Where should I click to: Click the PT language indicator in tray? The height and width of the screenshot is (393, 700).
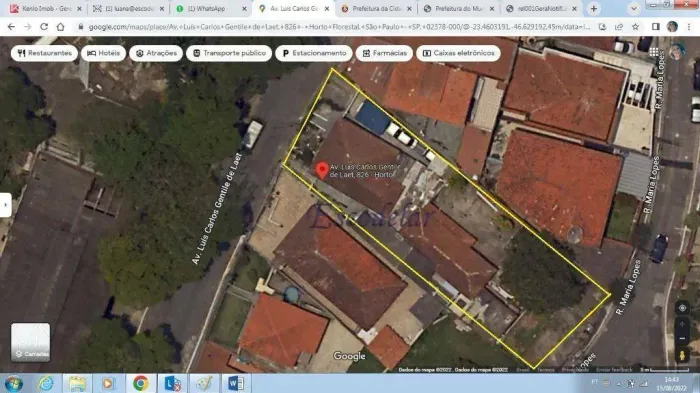(594, 382)
